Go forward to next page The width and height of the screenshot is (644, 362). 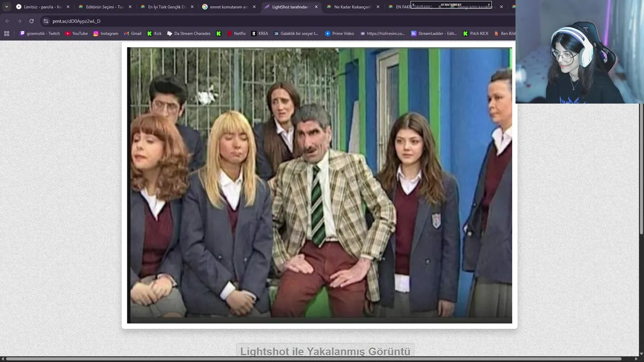click(x=19, y=21)
